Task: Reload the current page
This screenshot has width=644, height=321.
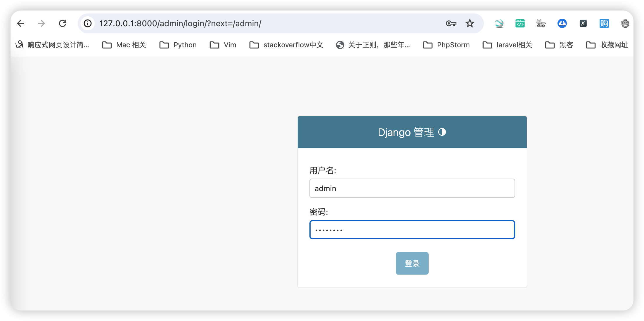Action: (x=63, y=23)
